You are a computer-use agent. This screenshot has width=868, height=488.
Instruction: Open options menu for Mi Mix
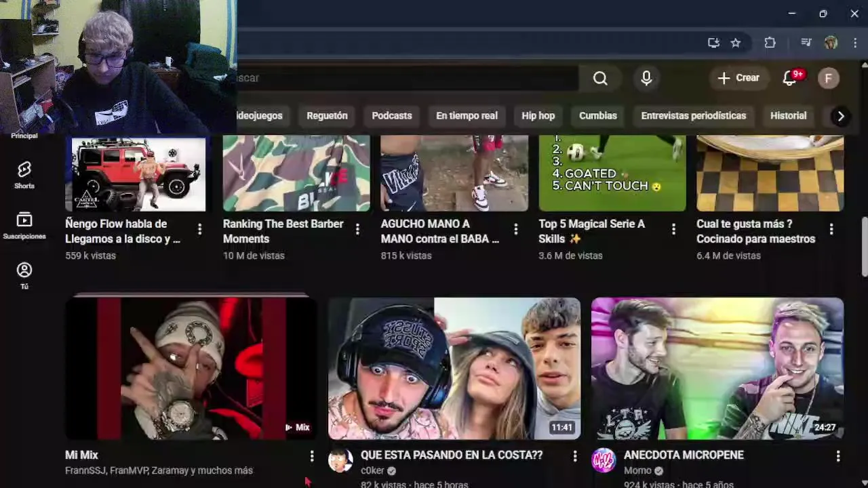pyautogui.click(x=312, y=456)
